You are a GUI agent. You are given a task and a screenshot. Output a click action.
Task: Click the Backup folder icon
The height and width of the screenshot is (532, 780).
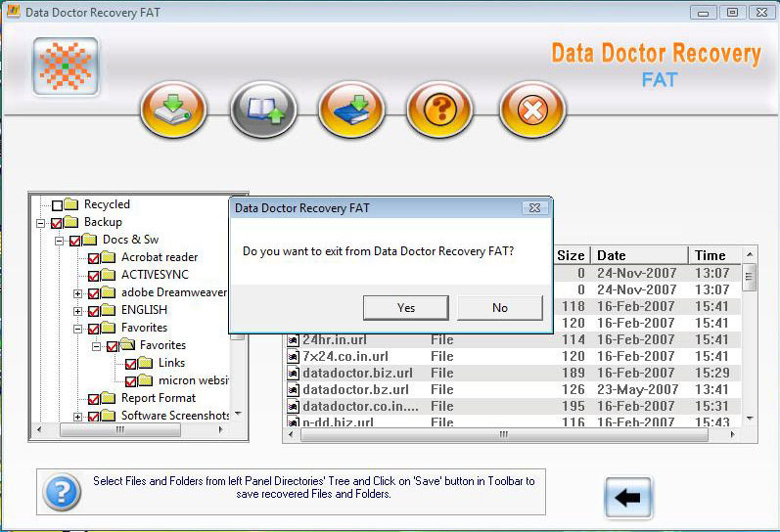coord(71,222)
